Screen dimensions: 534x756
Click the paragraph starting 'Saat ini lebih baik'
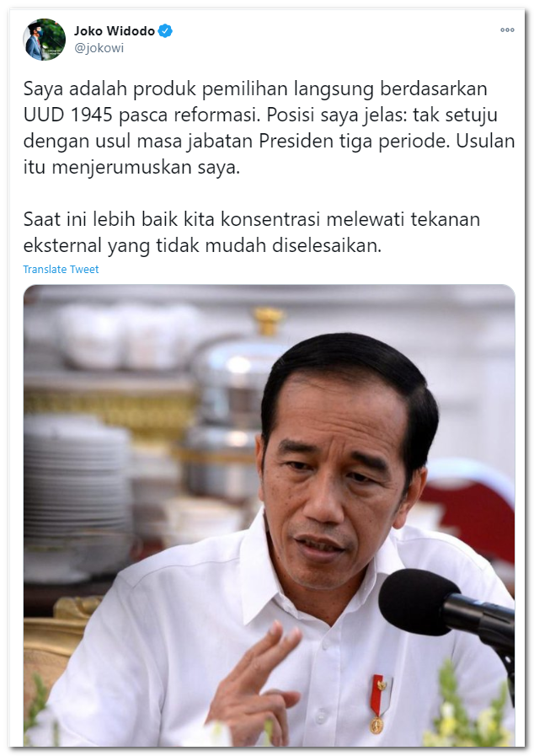(x=252, y=233)
